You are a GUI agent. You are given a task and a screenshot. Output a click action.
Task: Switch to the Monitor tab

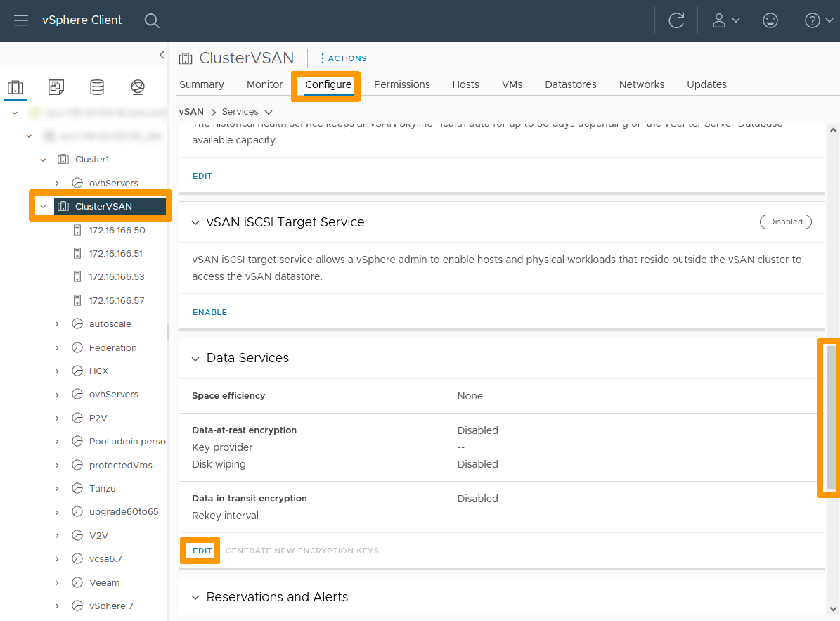pyautogui.click(x=264, y=84)
